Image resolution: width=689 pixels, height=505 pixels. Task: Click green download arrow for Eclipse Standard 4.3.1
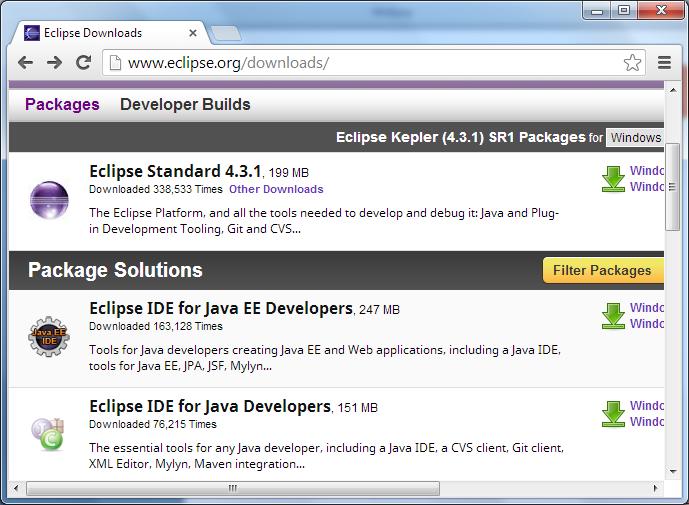(x=613, y=179)
